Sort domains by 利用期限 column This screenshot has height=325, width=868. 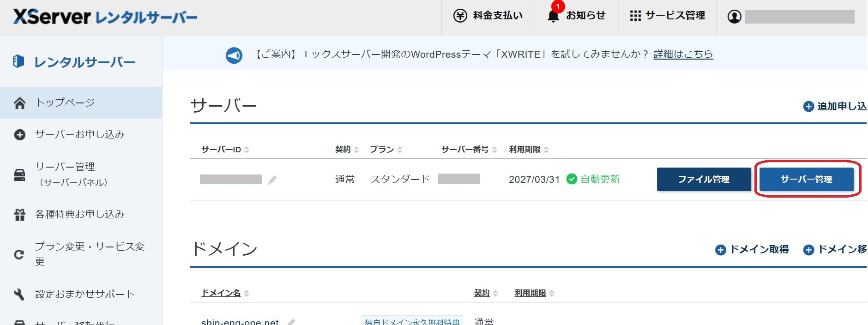click(534, 293)
